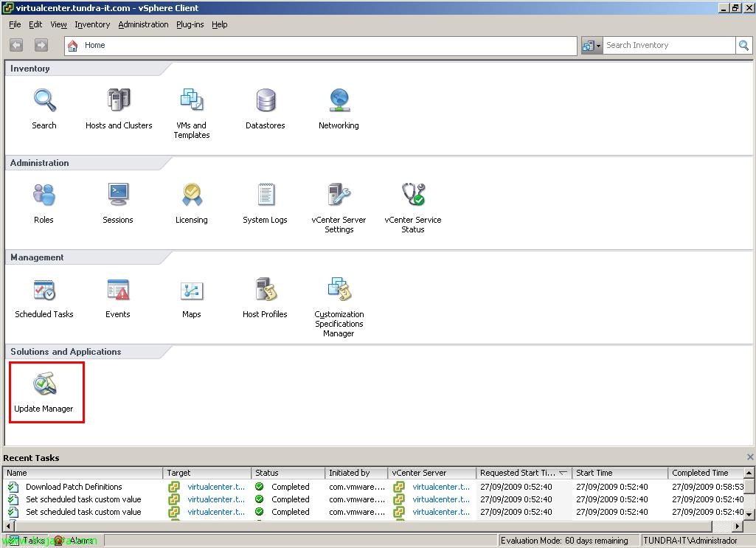Select Download Patch Definitions task row
Viewport: 756px width, 548px height.
[x=374, y=487]
